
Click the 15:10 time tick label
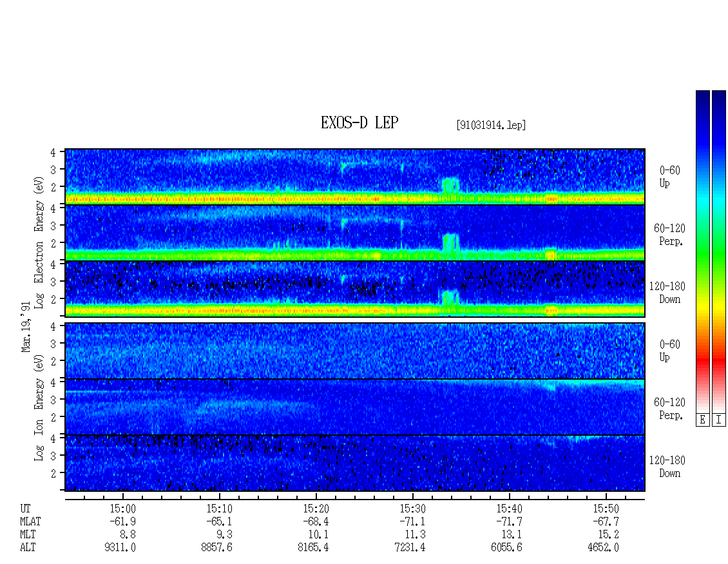pos(219,509)
